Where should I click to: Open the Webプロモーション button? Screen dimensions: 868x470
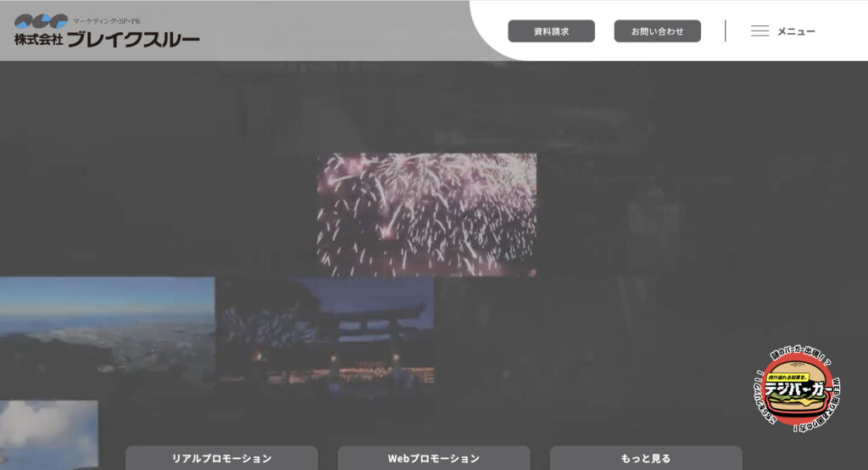pos(433,458)
